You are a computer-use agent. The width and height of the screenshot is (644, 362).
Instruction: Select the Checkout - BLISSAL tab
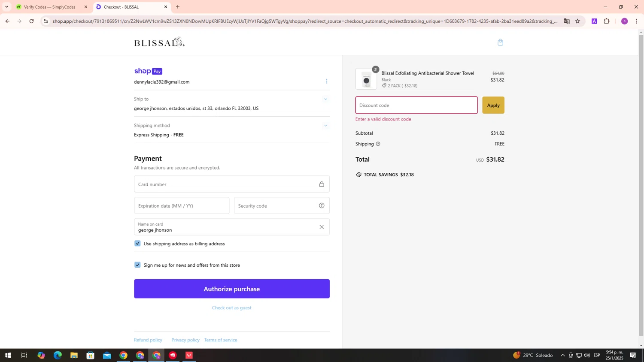pos(131,7)
